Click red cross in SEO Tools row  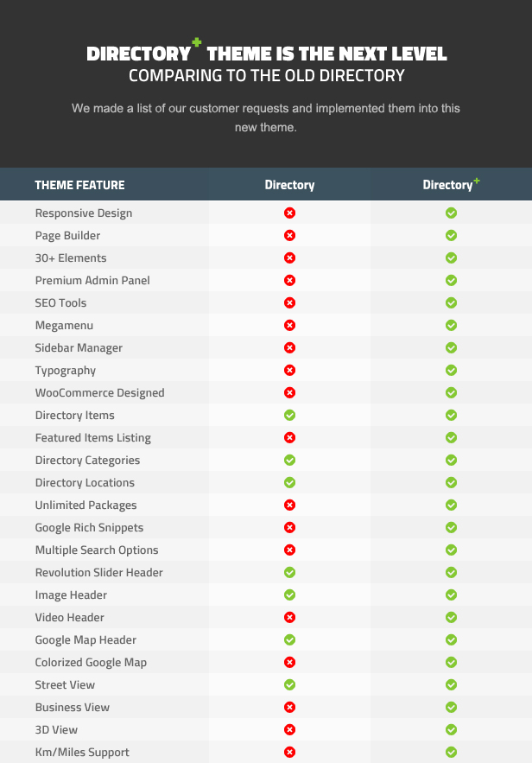[x=290, y=302]
